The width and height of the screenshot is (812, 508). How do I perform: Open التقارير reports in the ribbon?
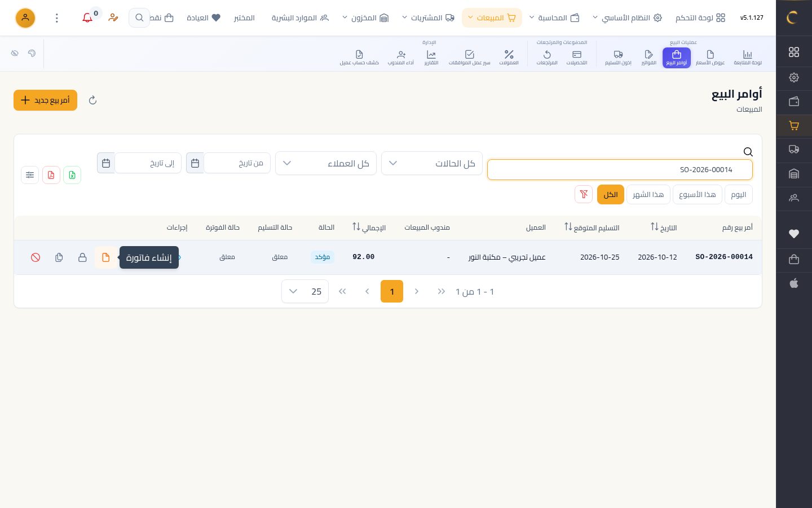coord(431,57)
